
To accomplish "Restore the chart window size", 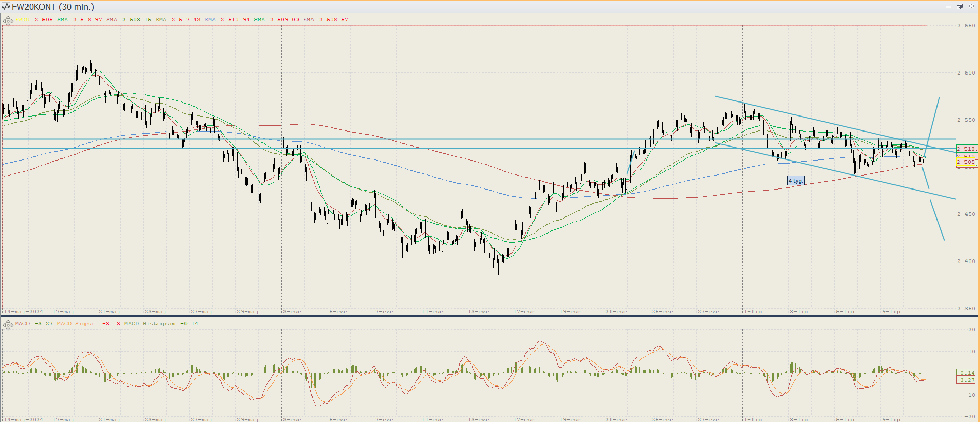I will click(x=959, y=7).
